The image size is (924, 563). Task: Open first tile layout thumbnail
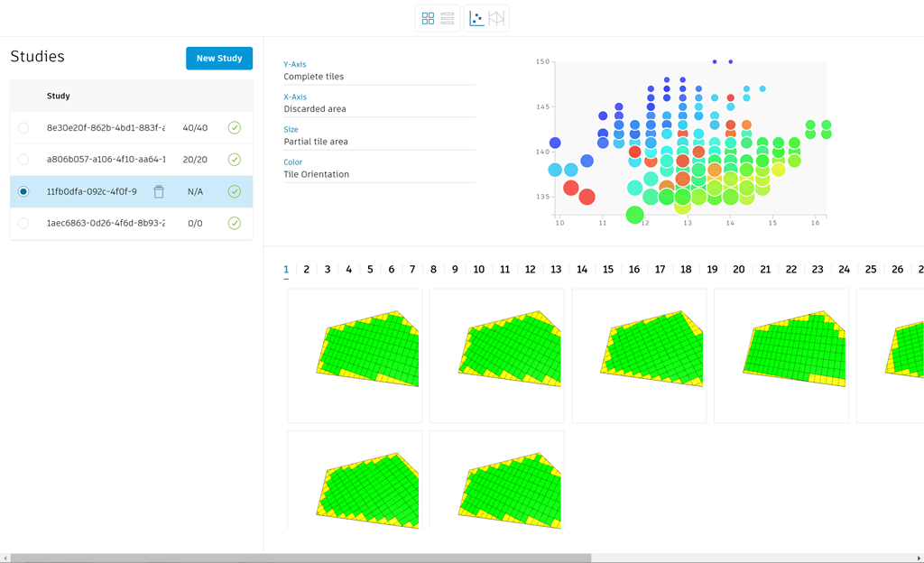click(x=355, y=355)
